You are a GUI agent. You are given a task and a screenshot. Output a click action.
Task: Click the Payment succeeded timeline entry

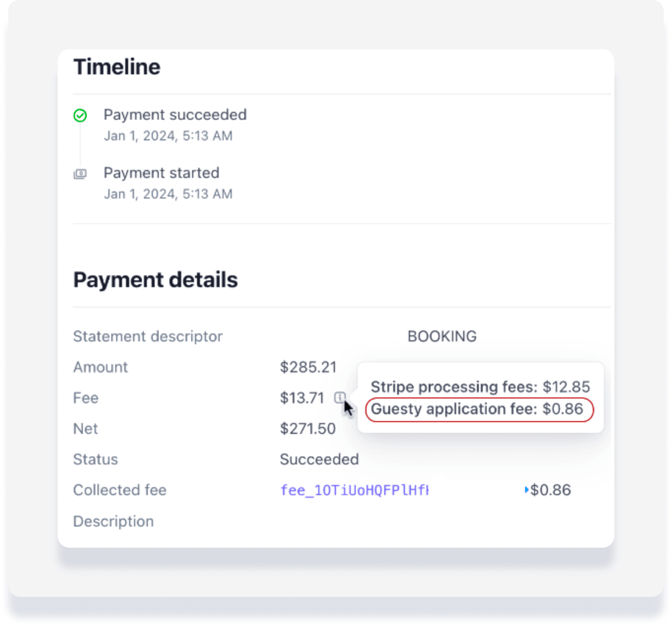point(175,115)
